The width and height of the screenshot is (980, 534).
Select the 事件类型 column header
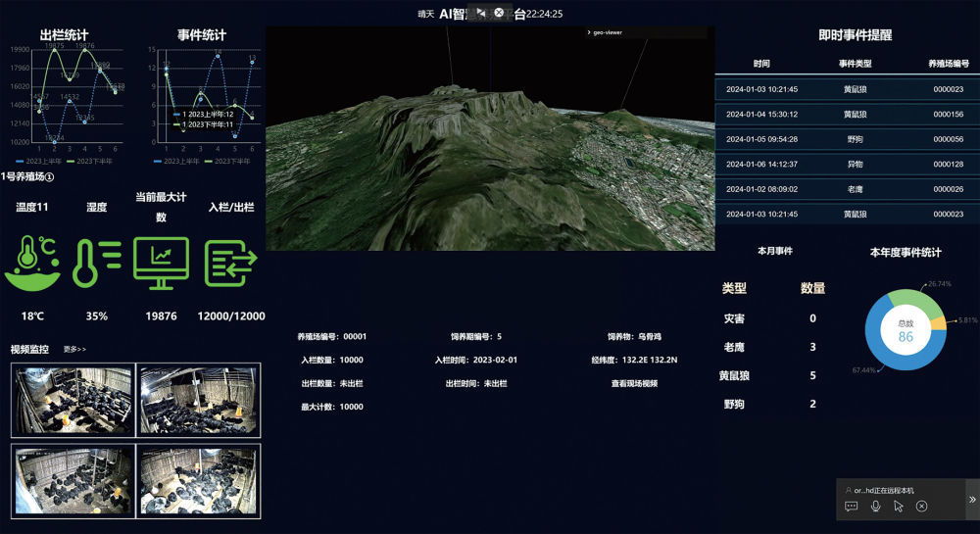pos(856,64)
